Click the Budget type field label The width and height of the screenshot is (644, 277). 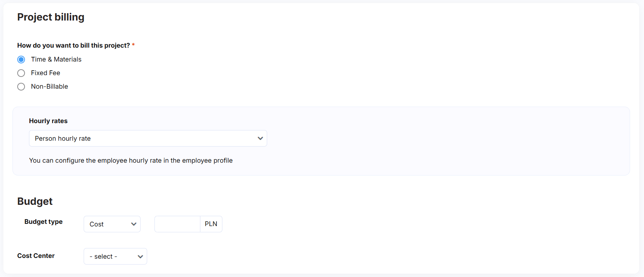tap(43, 222)
